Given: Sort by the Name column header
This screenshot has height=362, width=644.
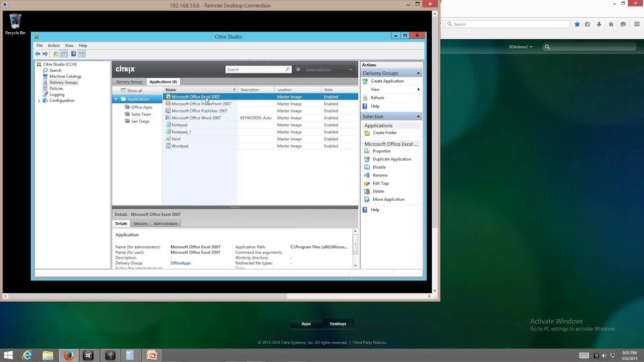Looking at the screenshot, I should point(201,90).
